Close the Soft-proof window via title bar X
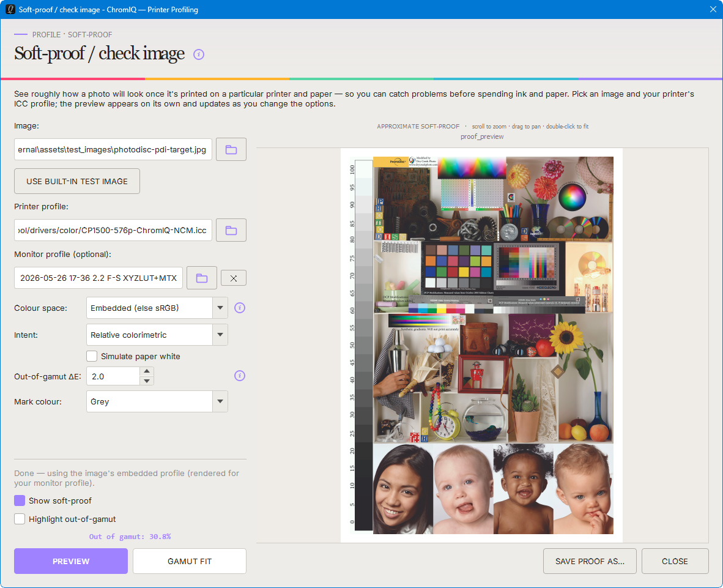 713,9
